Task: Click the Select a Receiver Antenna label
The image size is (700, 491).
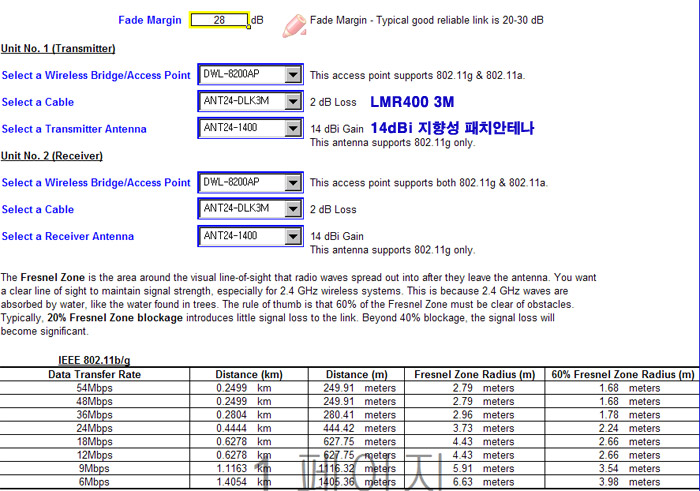Action: [68, 237]
